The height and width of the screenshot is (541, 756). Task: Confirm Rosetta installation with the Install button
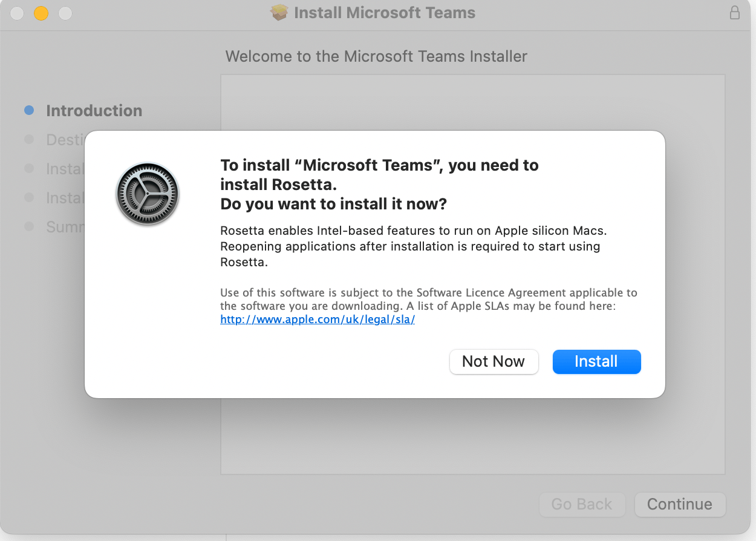click(x=596, y=361)
